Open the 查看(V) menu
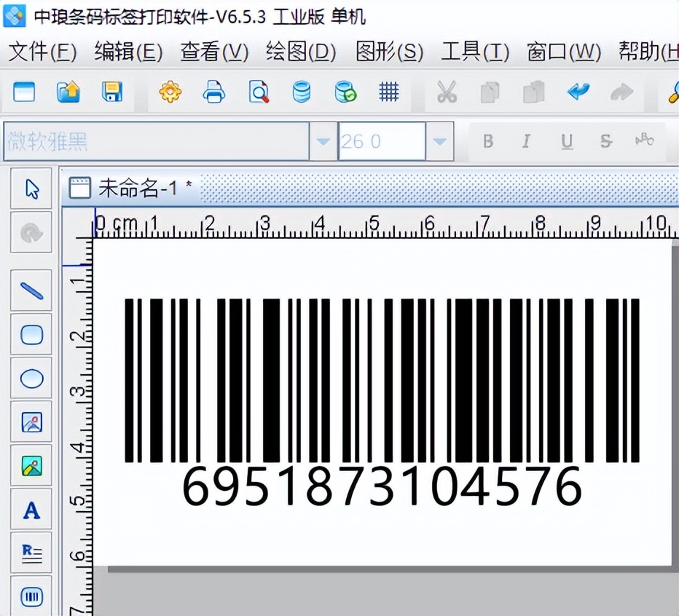This screenshot has width=679, height=616. point(214,52)
